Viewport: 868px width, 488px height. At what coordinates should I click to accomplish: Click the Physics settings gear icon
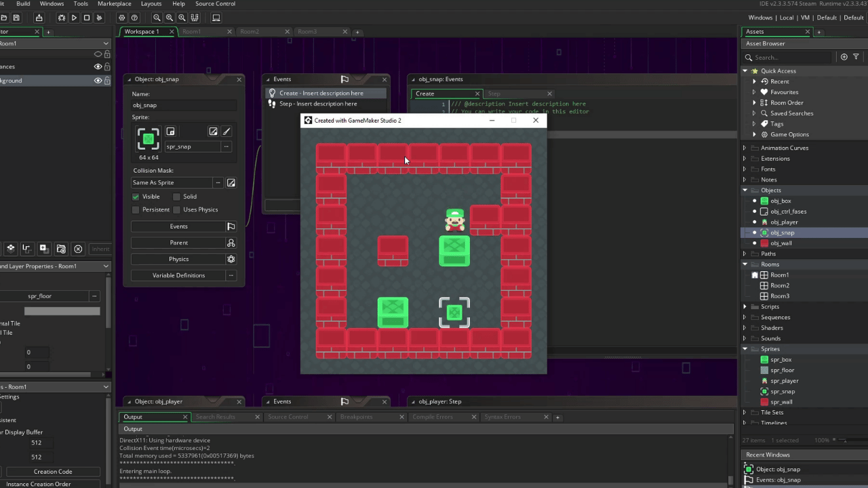click(231, 259)
